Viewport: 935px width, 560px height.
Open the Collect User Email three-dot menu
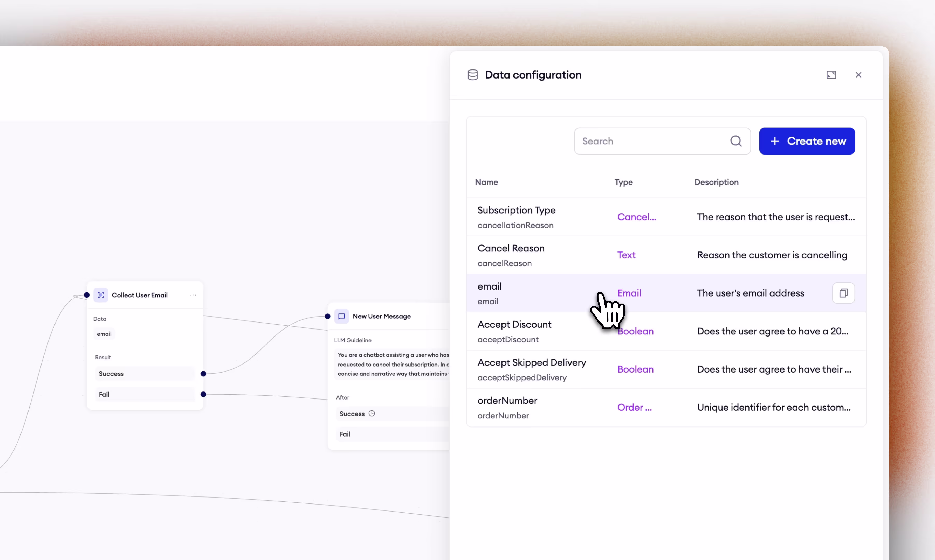point(193,295)
